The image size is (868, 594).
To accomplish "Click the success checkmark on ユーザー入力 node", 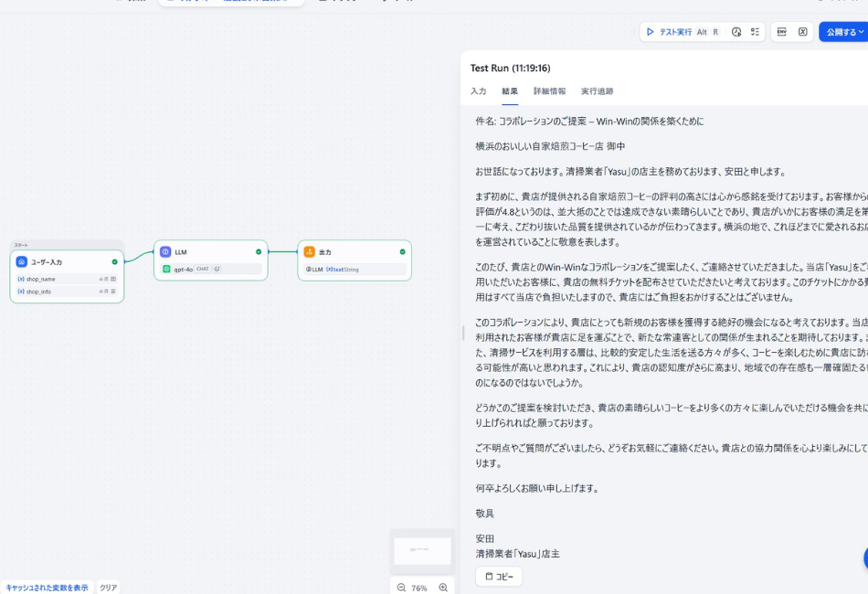I will [116, 261].
